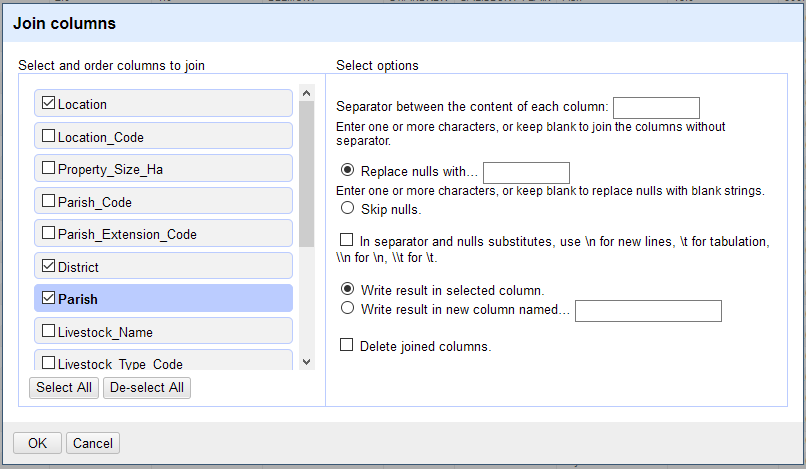Click the new column name field

(x=648, y=312)
